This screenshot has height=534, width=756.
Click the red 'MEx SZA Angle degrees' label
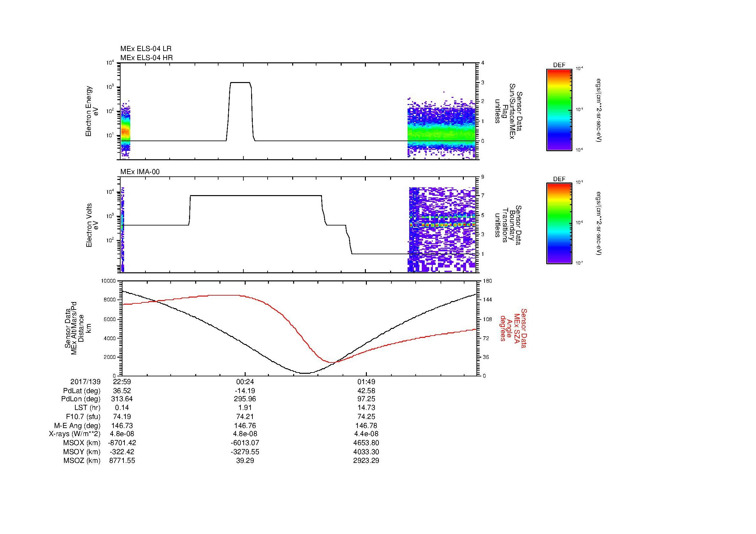[x=513, y=328]
